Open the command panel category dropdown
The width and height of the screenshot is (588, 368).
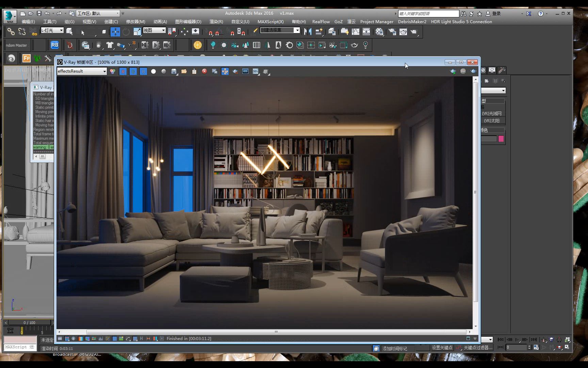pyautogui.click(x=493, y=90)
